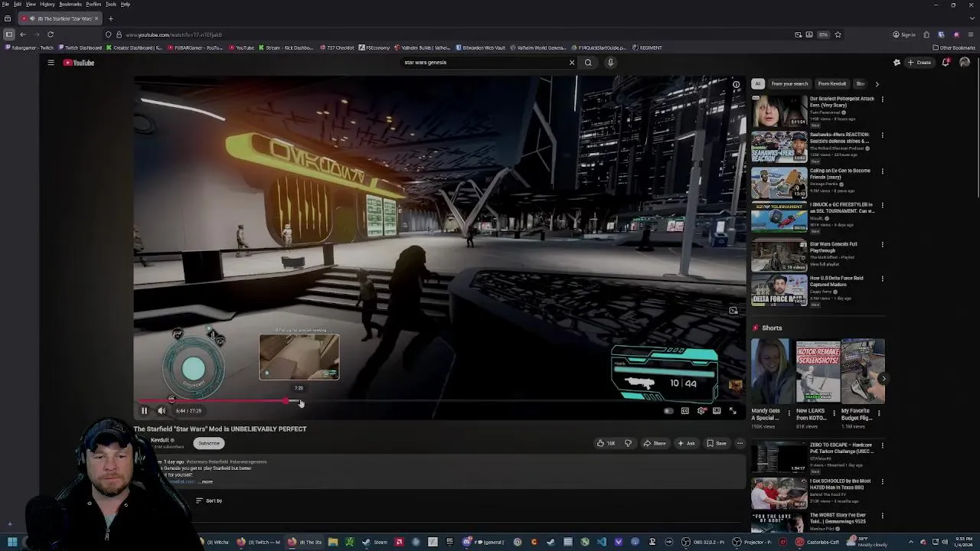Toggle the autoplay switch in the player
Screen dimensions: 980x551
(x=668, y=411)
